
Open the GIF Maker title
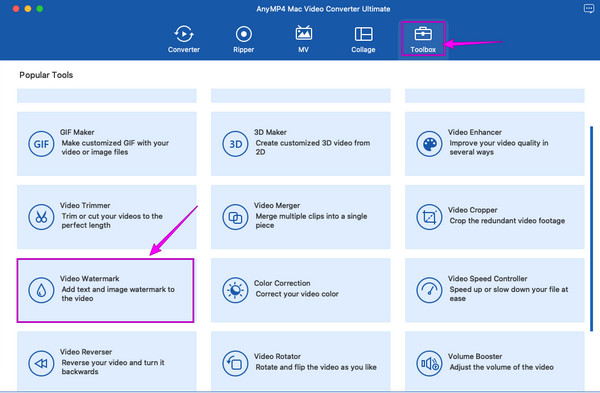coord(77,132)
